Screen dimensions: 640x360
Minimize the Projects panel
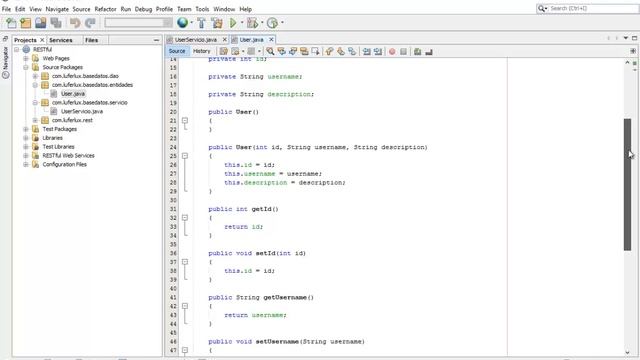click(156, 40)
